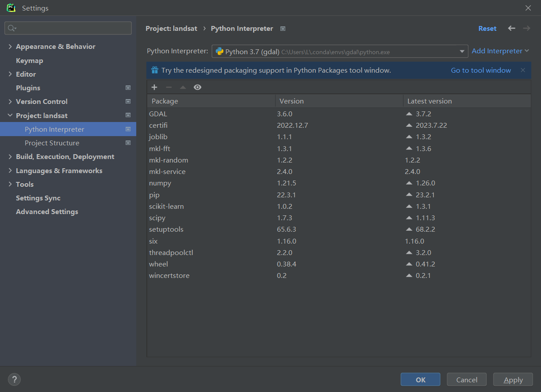Click the OK button
This screenshot has width=541, height=392.
[x=420, y=380]
